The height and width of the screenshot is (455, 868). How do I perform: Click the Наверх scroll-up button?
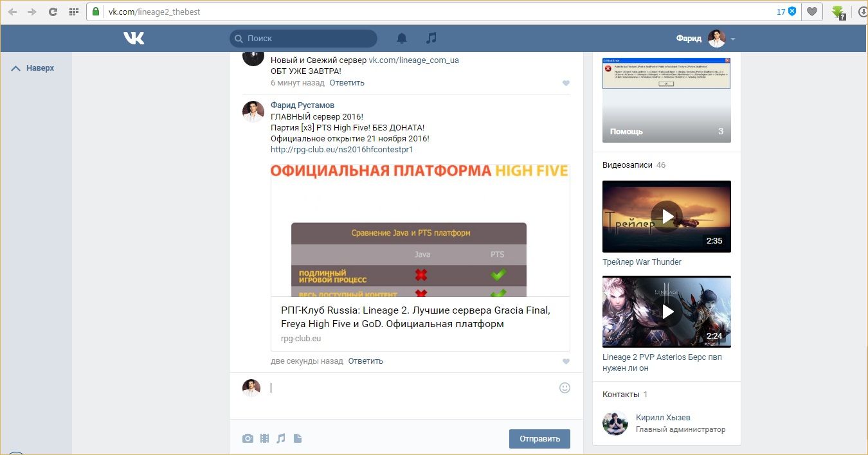tap(33, 68)
